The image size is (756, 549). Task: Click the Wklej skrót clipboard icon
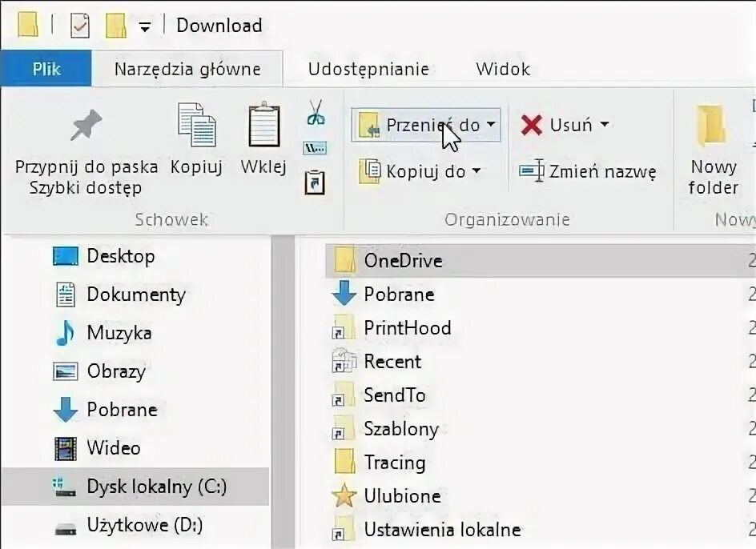click(314, 182)
